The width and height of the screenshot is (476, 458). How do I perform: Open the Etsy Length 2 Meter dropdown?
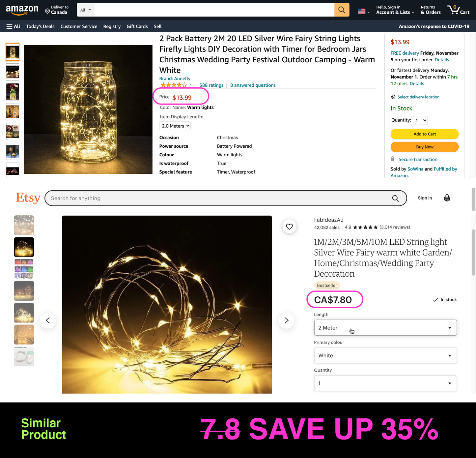[x=385, y=328]
